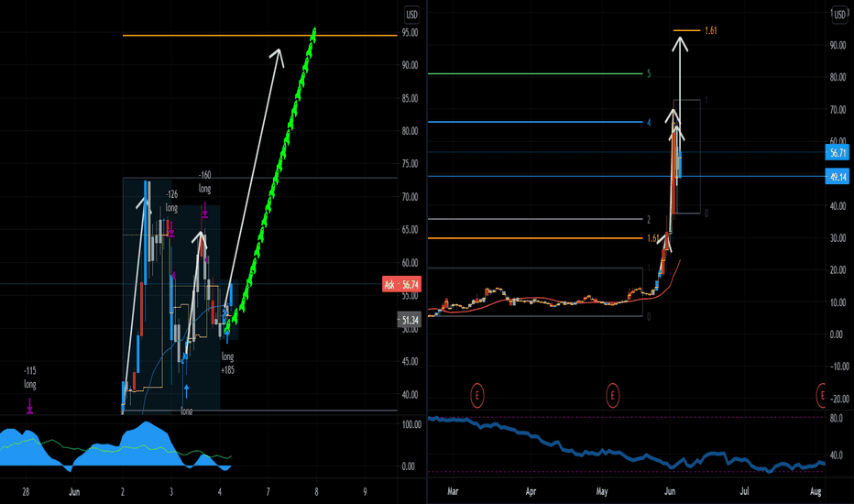The height and width of the screenshot is (504, 854).
Task: Click the E earnings marker near May
Action: [612, 395]
